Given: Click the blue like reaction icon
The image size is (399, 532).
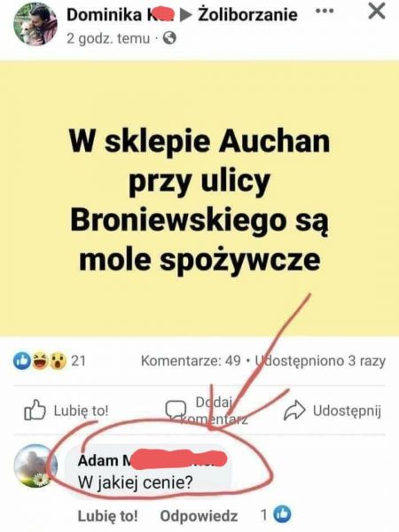Looking at the screenshot, I should (x=21, y=361).
